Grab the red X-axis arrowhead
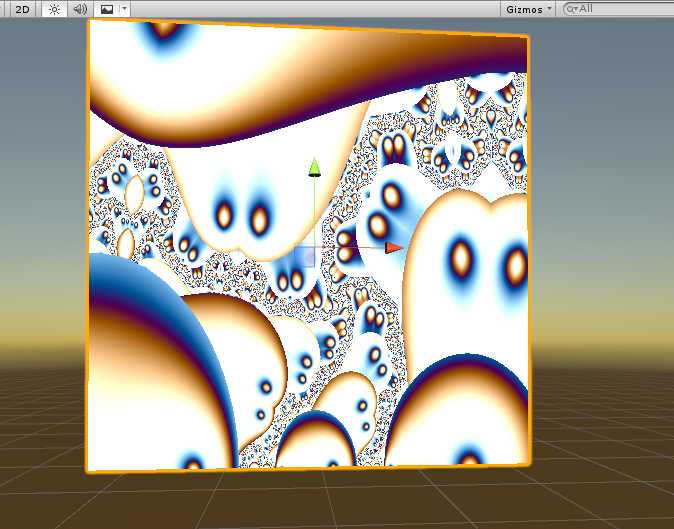 pos(394,247)
